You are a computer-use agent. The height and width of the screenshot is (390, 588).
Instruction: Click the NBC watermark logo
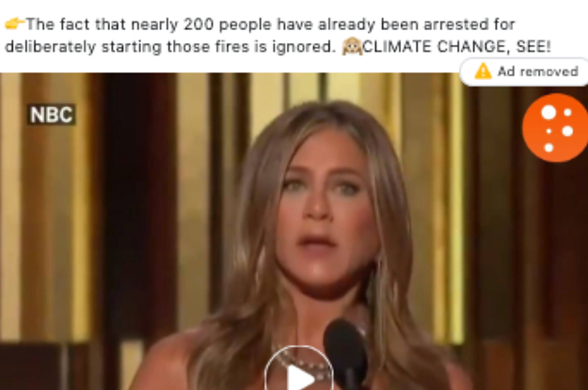52,115
